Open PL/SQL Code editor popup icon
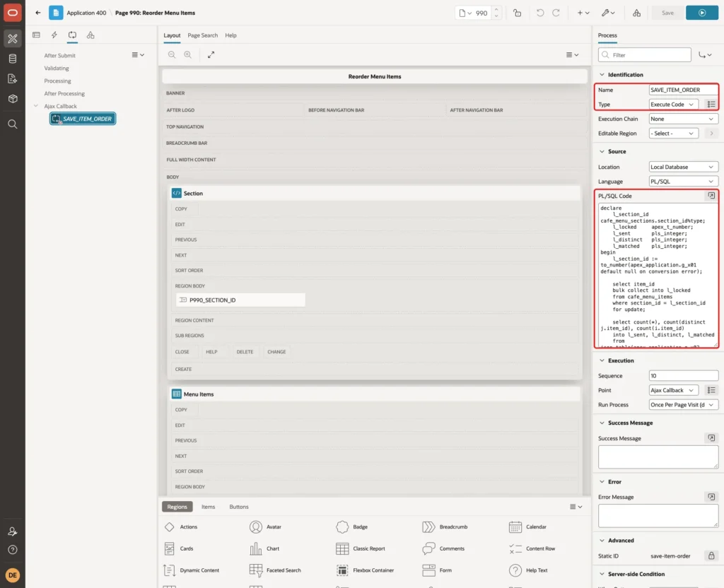Viewport: 724px width, 588px height. pyautogui.click(x=711, y=196)
